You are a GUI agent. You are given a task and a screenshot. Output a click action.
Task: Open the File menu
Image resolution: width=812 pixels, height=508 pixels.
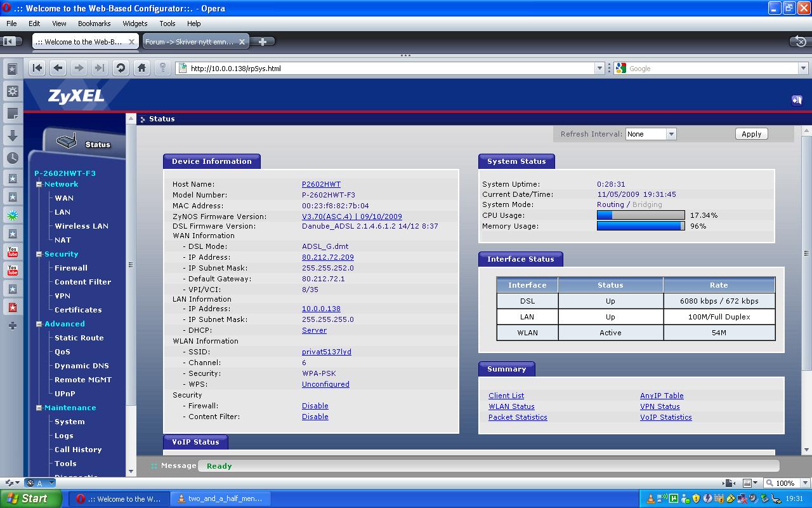tap(11, 23)
